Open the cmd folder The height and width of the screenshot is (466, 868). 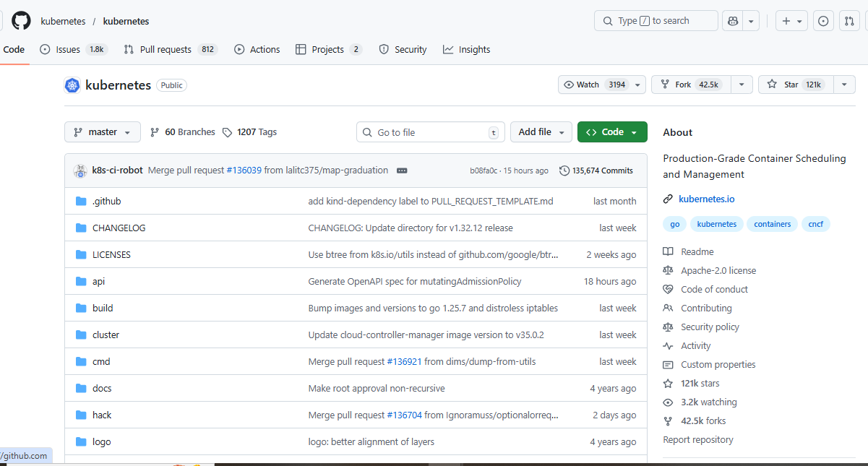click(x=101, y=361)
